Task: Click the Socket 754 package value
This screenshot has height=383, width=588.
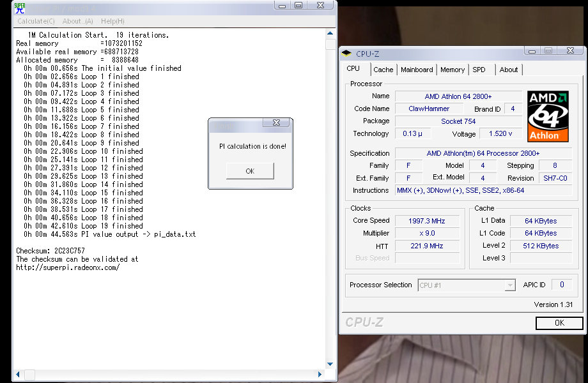Action: [x=458, y=121]
